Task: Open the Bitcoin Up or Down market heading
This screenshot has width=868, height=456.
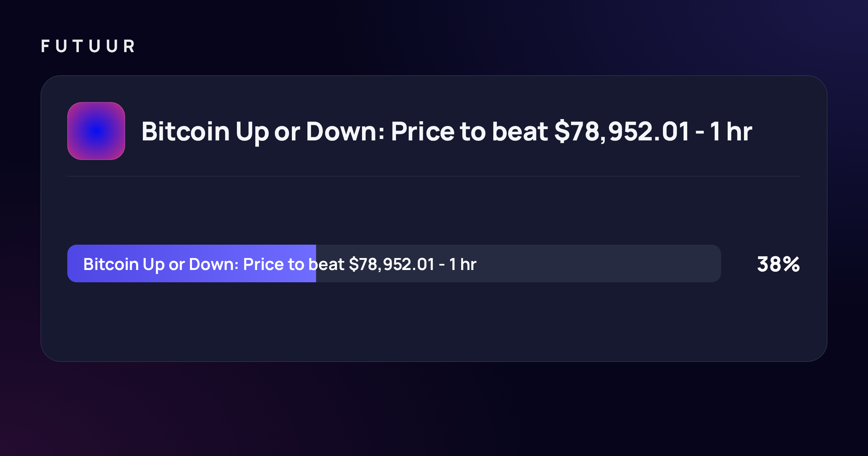Action: click(447, 131)
